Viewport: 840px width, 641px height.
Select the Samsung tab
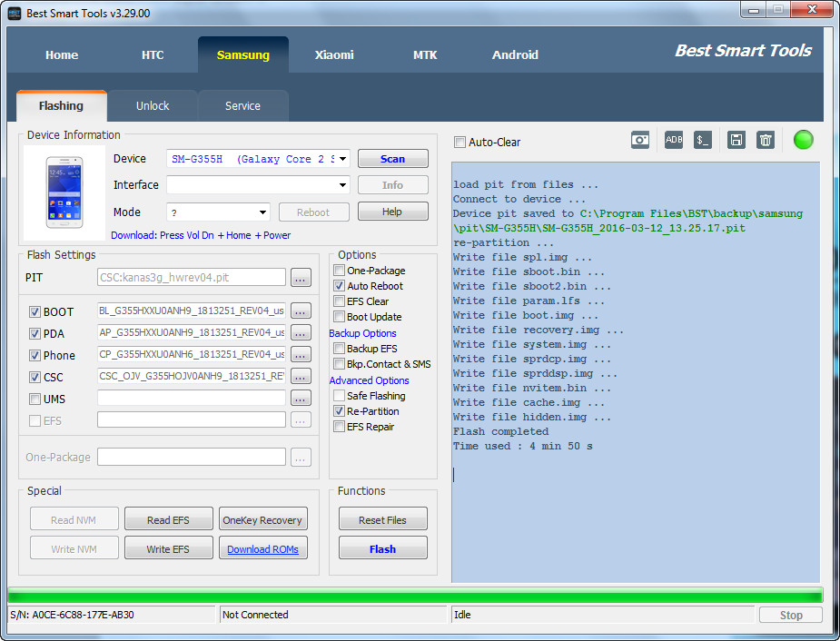[243, 54]
